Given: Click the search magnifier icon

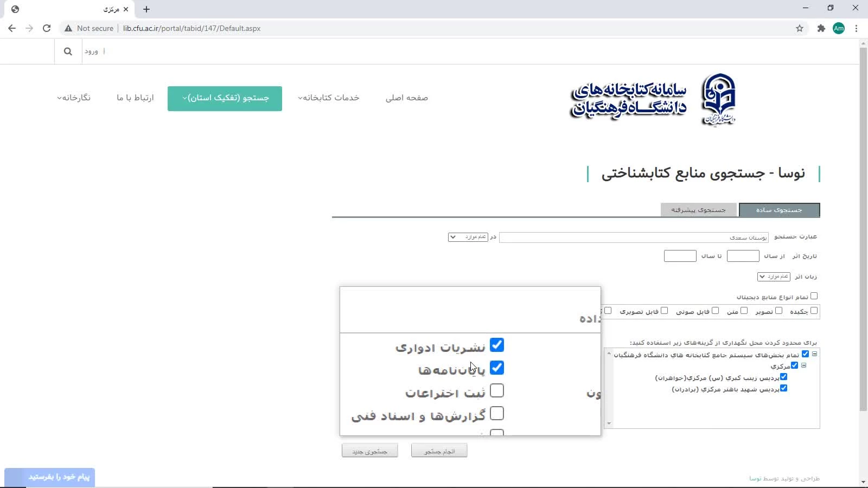Looking at the screenshot, I should (x=68, y=52).
